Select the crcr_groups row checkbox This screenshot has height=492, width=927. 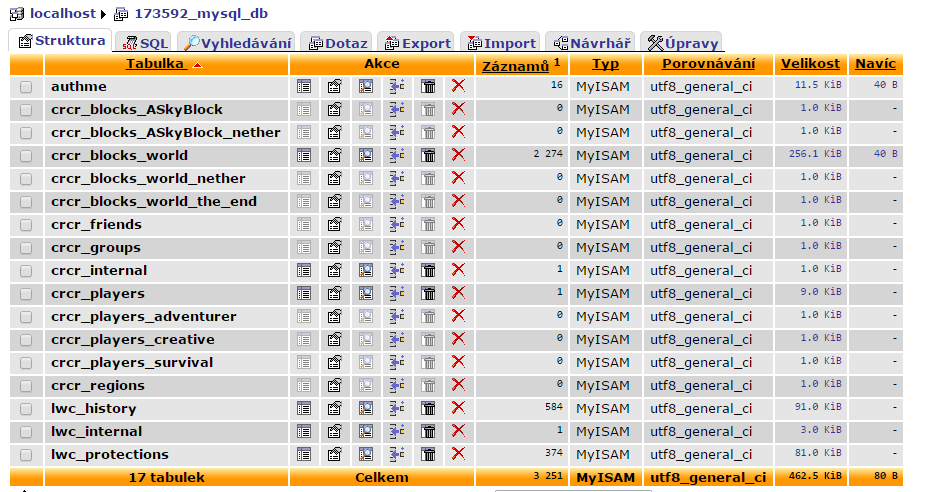[26, 248]
